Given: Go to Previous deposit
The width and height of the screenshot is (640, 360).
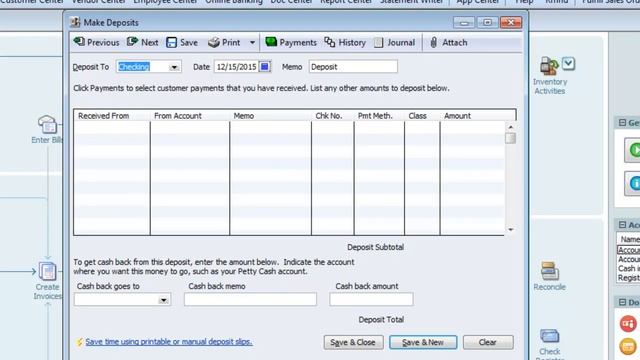Looking at the screenshot, I should point(96,42).
